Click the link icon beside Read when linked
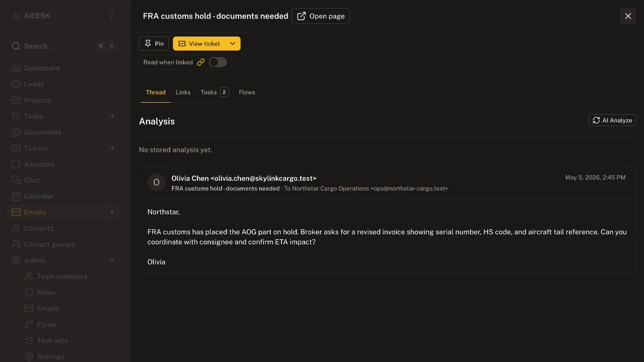 (200, 62)
